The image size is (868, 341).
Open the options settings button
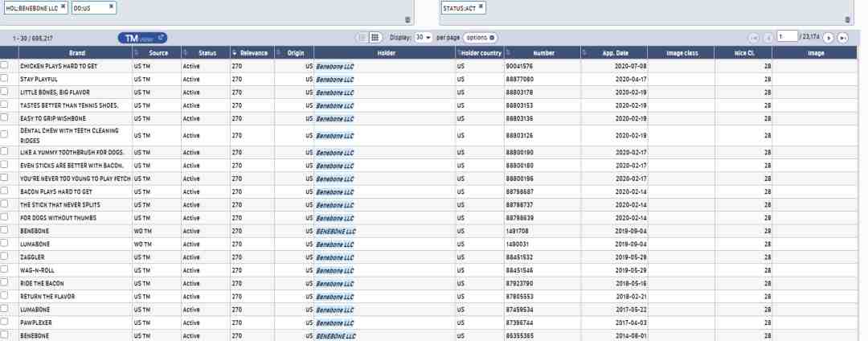point(480,38)
